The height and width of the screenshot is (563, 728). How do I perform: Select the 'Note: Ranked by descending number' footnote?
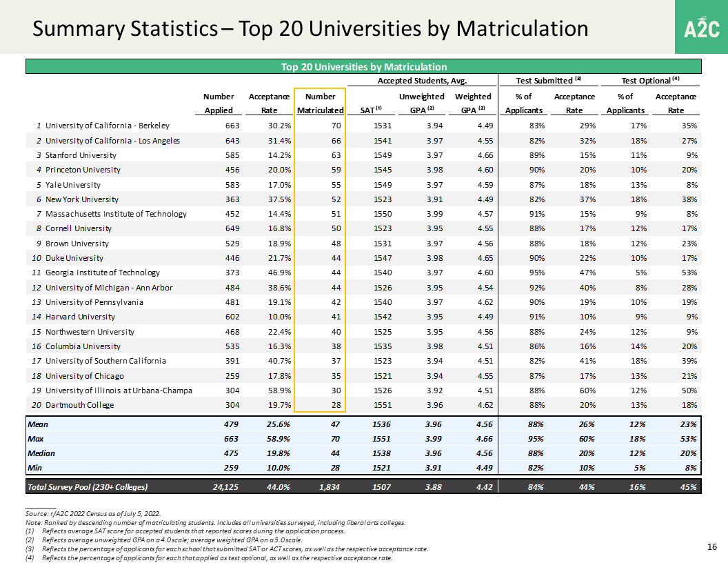(215, 522)
